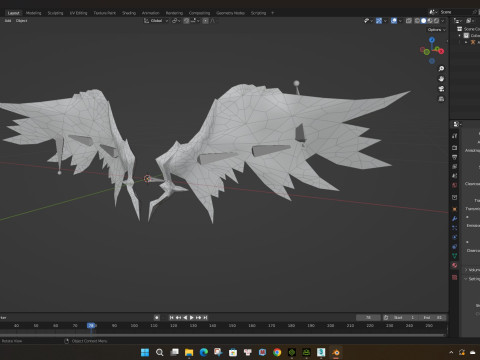Image resolution: width=480 pixels, height=360 pixels.
Task: Toggle the viewport gizmos button
Action: click(x=379, y=21)
